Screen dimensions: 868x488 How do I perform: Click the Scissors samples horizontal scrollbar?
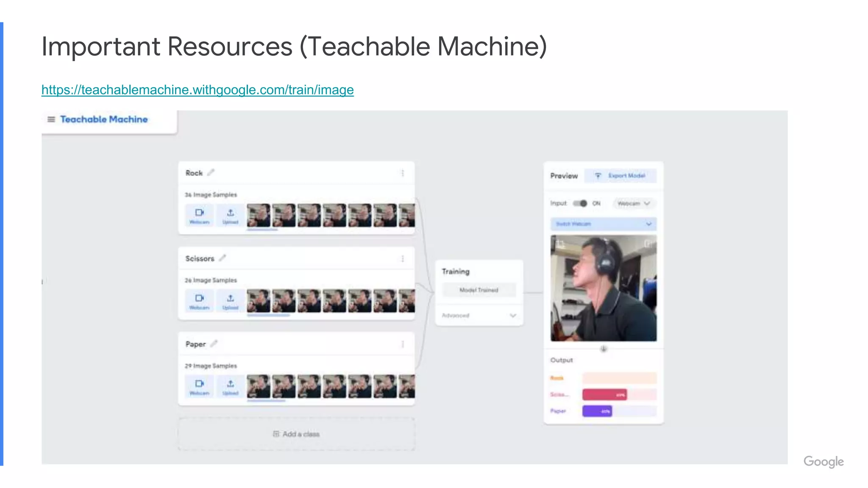268,316
